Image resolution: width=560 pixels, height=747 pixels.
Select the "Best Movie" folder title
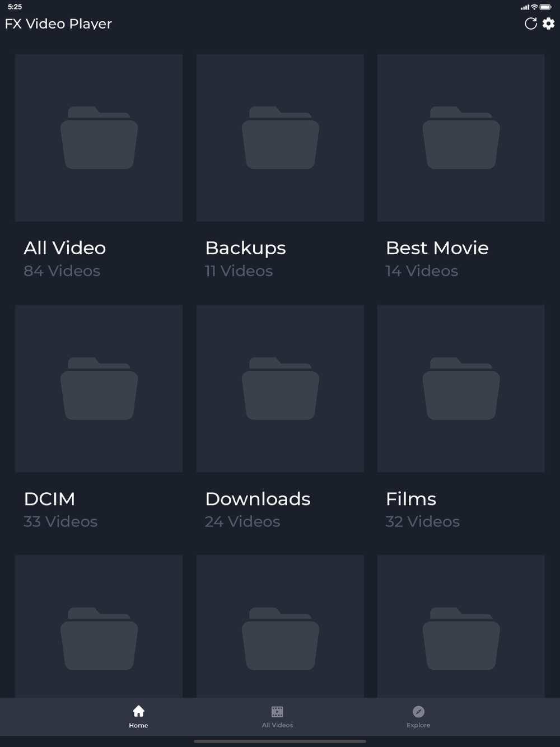[x=437, y=248]
